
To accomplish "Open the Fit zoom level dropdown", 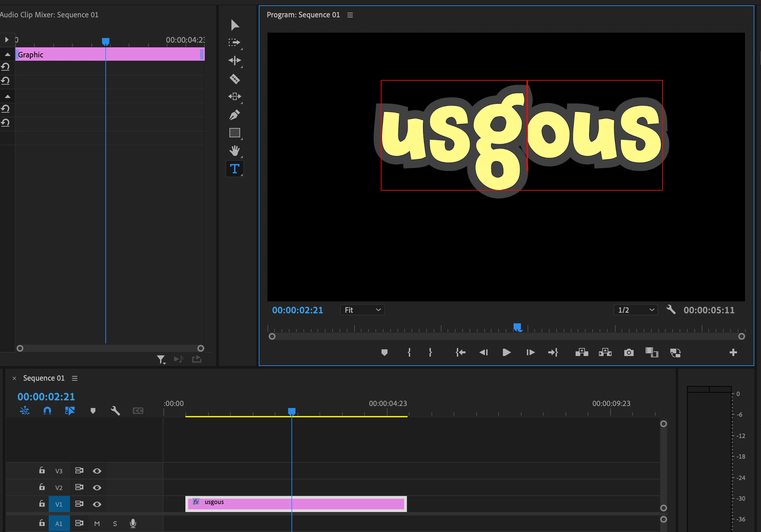I will pyautogui.click(x=362, y=310).
